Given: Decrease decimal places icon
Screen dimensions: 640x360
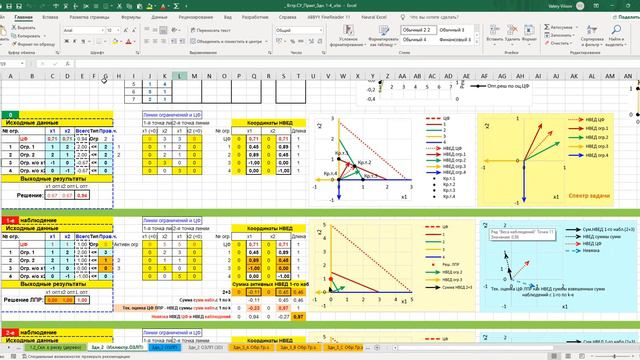Looking at the screenshot, I should pos(320,41).
